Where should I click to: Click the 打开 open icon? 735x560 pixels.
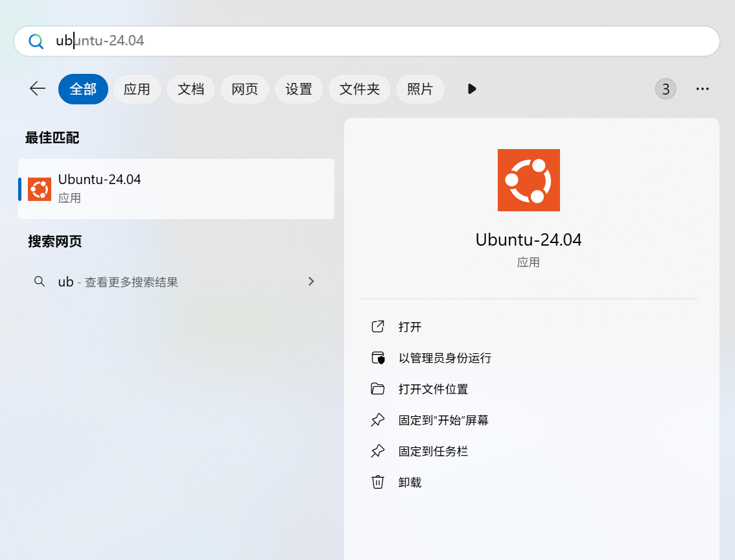[378, 326]
